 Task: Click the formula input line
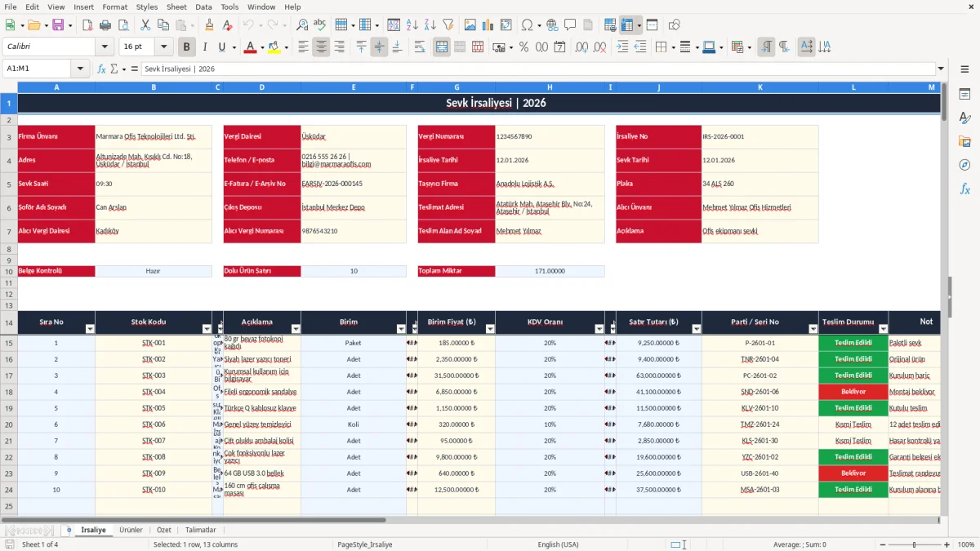click(x=537, y=69)
